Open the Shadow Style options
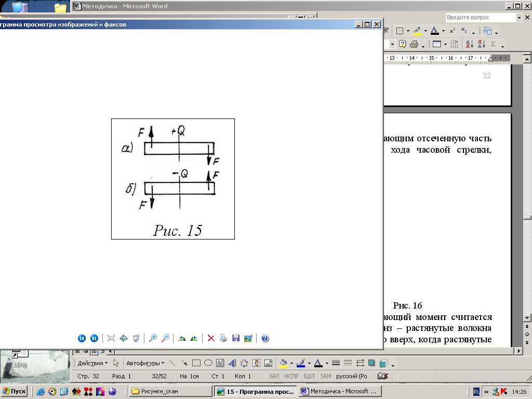The width and height of the screenshot is (532, 399). click(372, 363)
